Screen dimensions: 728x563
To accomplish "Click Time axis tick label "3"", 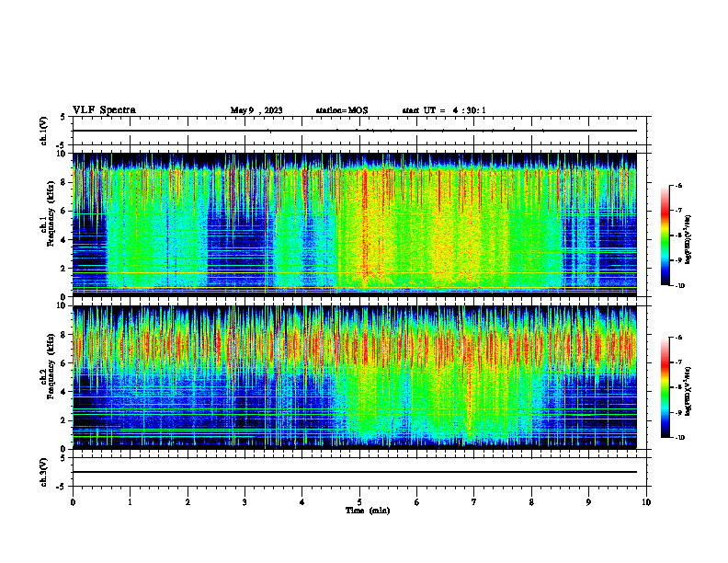I will (x=245, y=502).
